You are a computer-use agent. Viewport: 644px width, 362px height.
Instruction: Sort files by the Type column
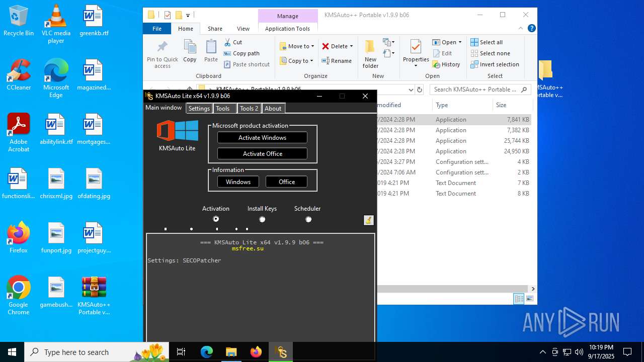click(462, 105)
